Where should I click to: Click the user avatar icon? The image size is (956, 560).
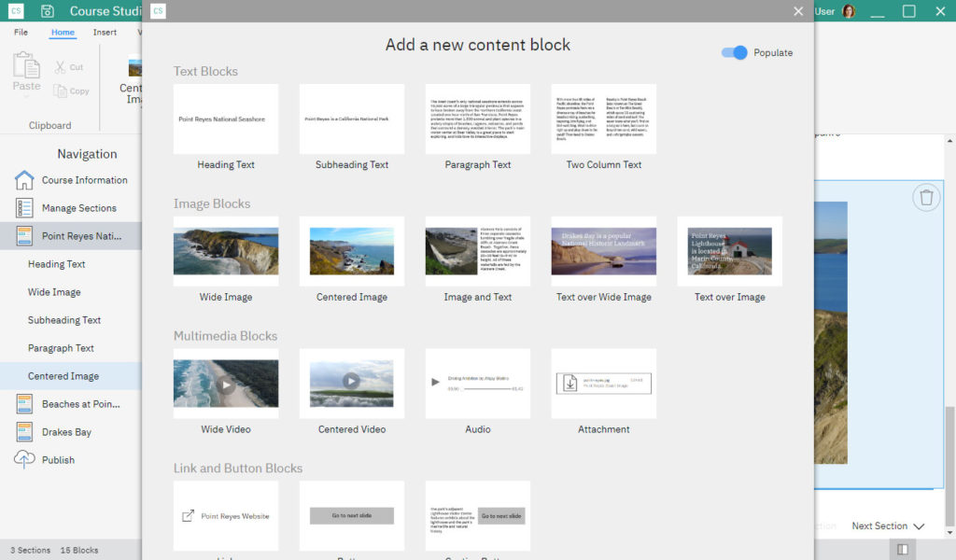tap(849, 11)
